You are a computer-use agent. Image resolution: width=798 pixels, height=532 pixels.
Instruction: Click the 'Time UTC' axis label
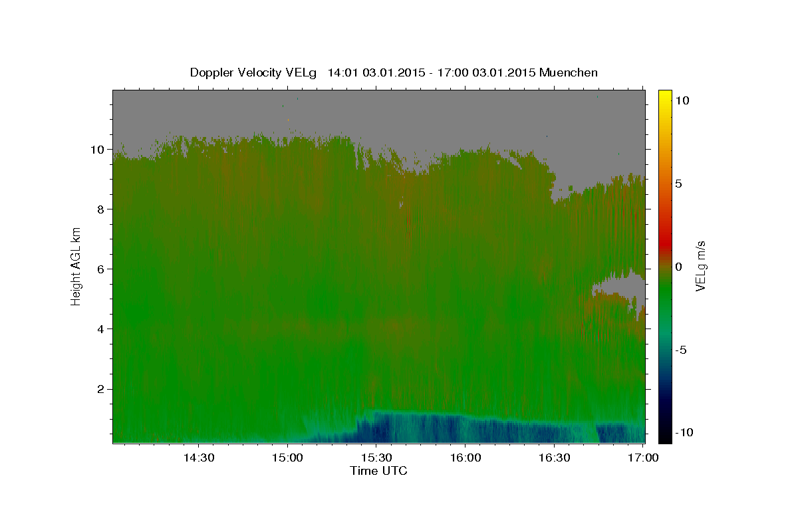[x=378, y=471]
